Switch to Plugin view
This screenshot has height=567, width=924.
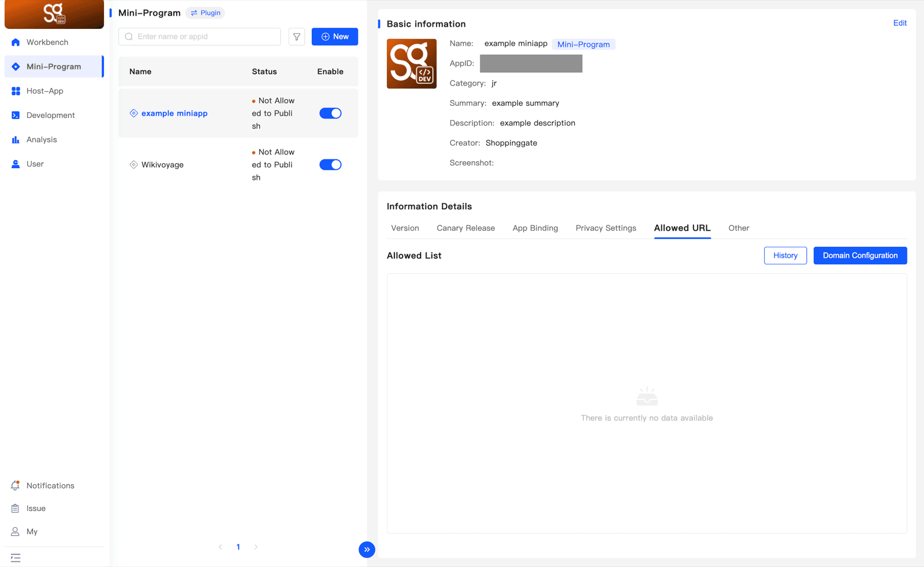(x=206, y=13)
